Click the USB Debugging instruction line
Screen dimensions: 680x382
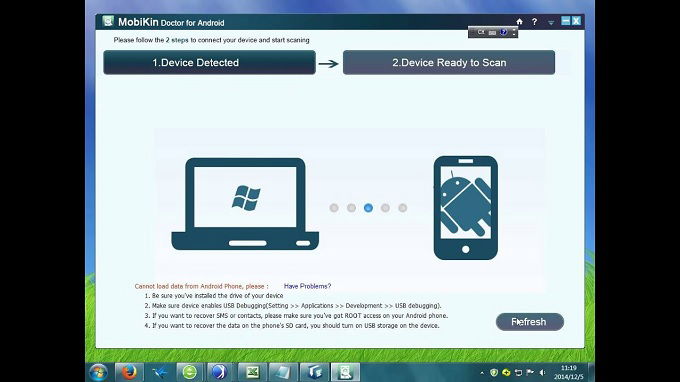293,306
